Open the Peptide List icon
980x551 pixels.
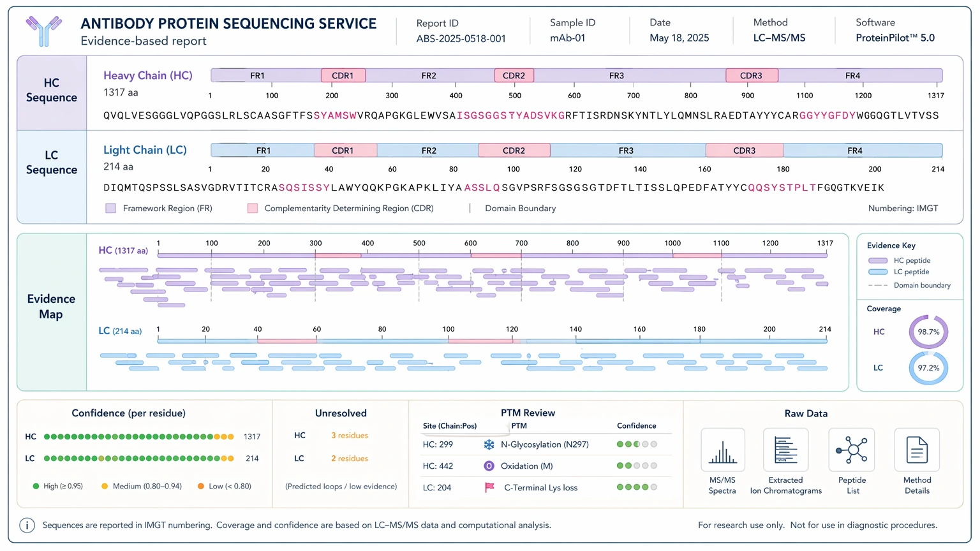(x=852, y=450)
